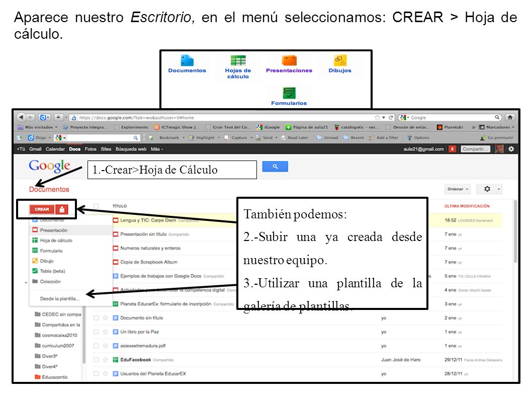
Task: Star Un libro por la Paz
Action: (105, 332)
